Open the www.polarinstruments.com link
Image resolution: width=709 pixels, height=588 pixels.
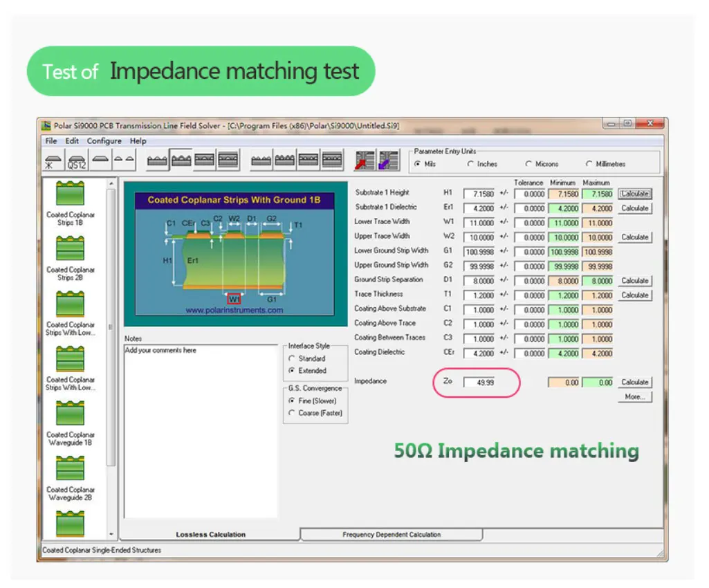[234, 311]
